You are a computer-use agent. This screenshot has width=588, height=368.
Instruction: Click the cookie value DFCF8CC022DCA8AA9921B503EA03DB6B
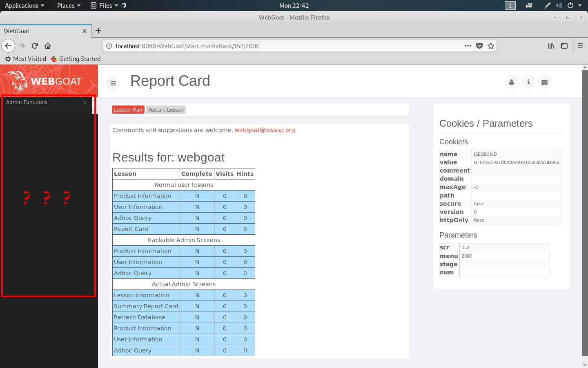pos(517,162)
